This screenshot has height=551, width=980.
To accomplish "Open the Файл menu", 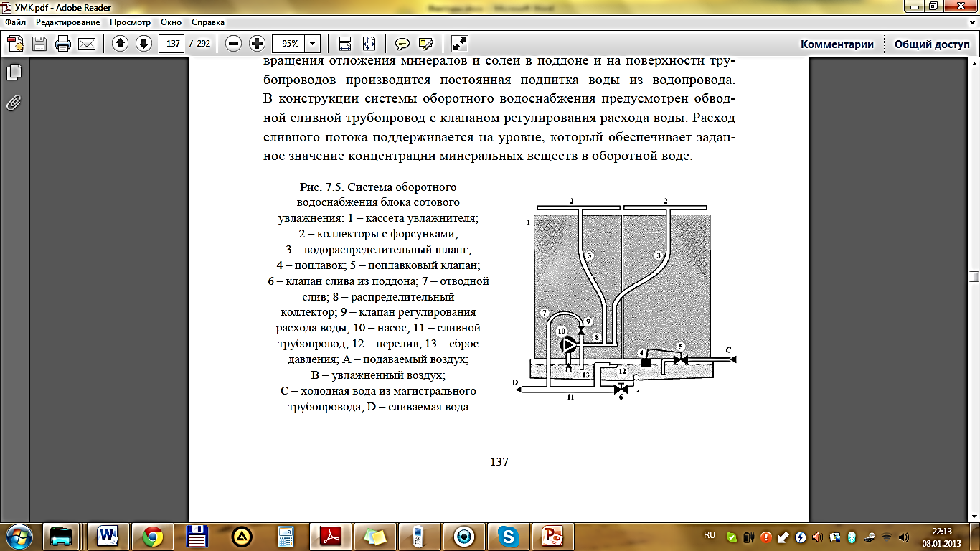I will click(x=15, y=22).
